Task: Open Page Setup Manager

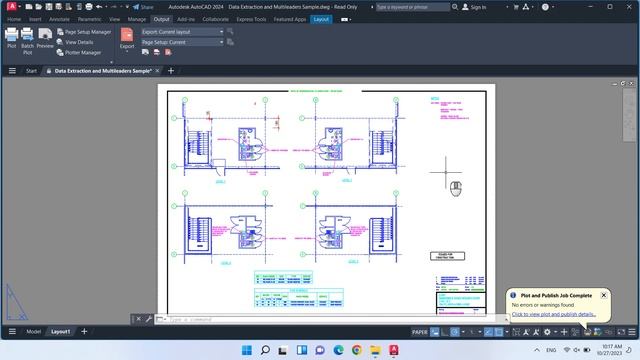Action: (84, 32)
